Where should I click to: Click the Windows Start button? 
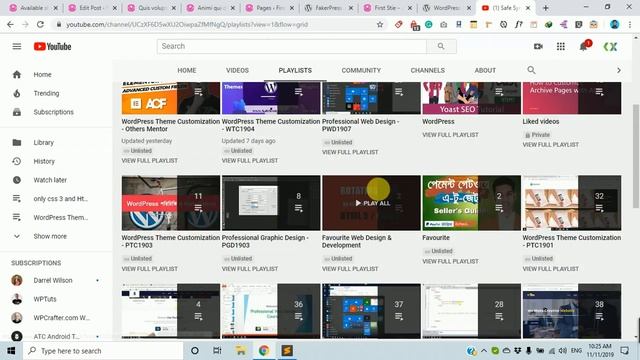pos(11,351)
